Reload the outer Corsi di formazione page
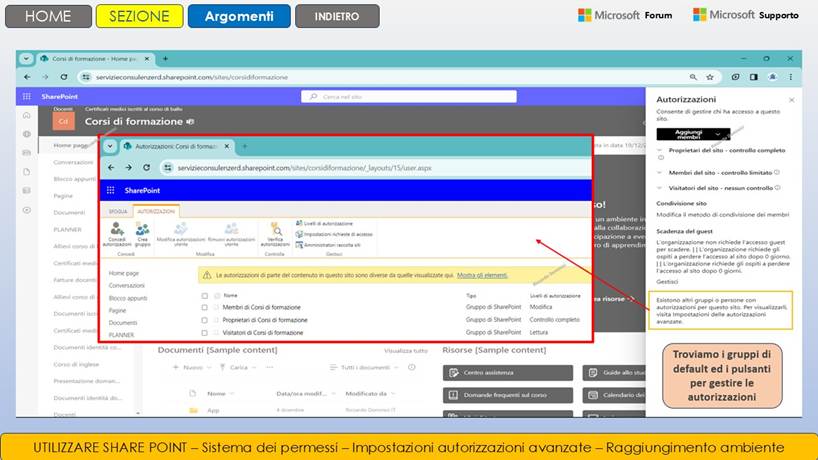Screen dimensions: 818x460 click(x=64, y=77)
